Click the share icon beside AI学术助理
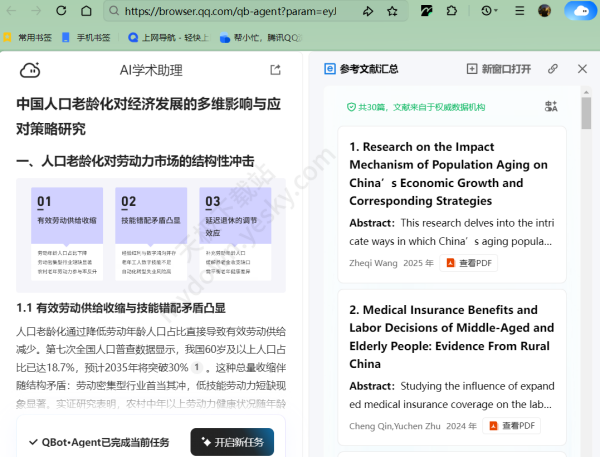 point(275,70)
